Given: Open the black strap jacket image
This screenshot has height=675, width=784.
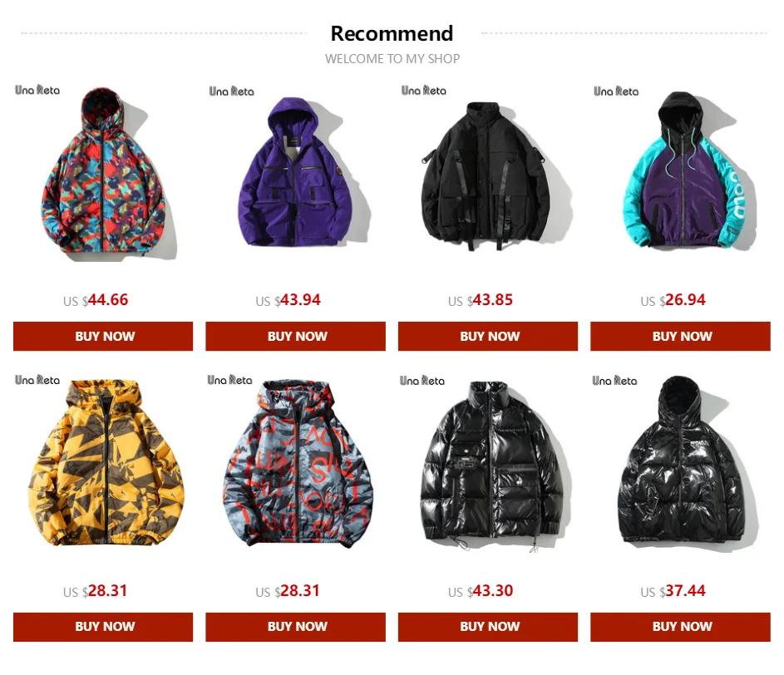Looking at the screenshot, I should [x=488, y=174].
